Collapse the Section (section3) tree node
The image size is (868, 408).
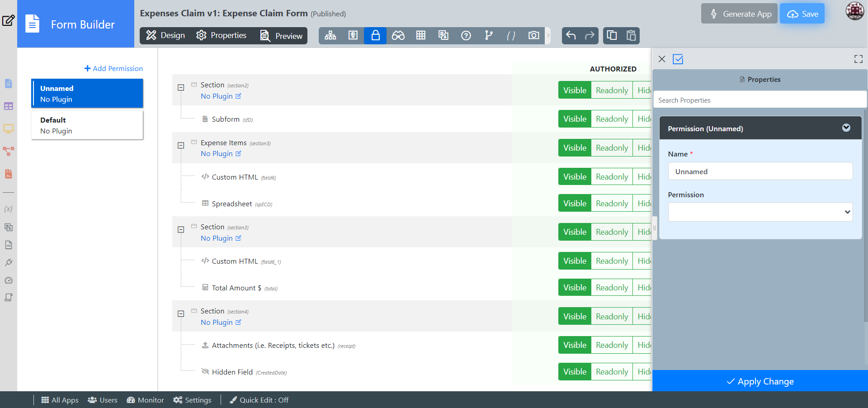(x=181, y=230)
